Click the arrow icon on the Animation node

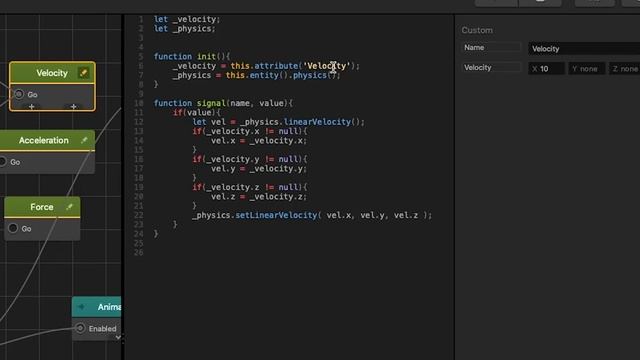click(x=81, y=307)
